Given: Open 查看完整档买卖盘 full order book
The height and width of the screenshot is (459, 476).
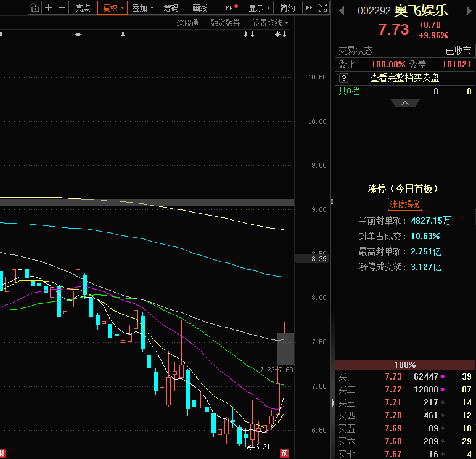Looking at the screenshot, I should pyautogui.click(x=404, y=78).
